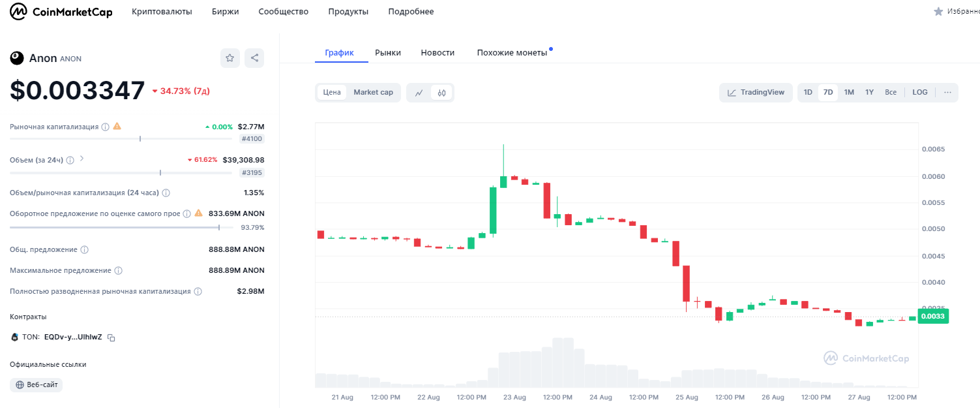Screen dimensions: 980x408
Task: Toggle LOG scale on chart
Action: pyautogui.click(x=919, y=93)
